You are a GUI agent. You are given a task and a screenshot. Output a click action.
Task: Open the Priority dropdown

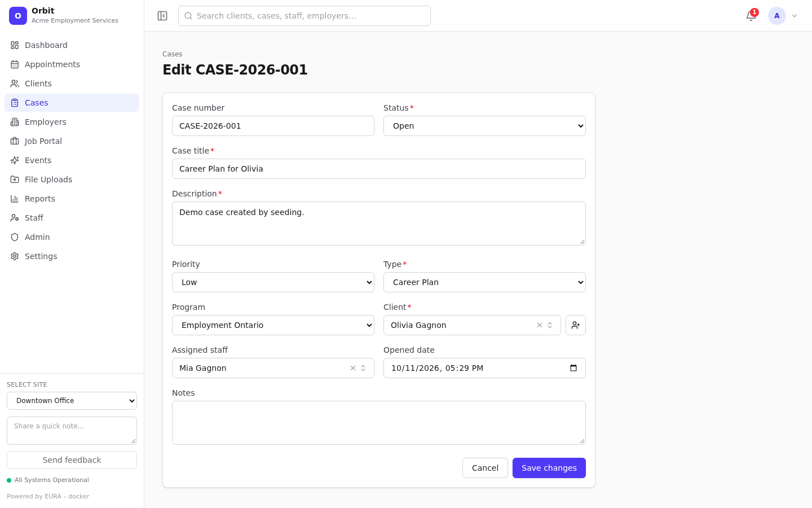[273, 282]
